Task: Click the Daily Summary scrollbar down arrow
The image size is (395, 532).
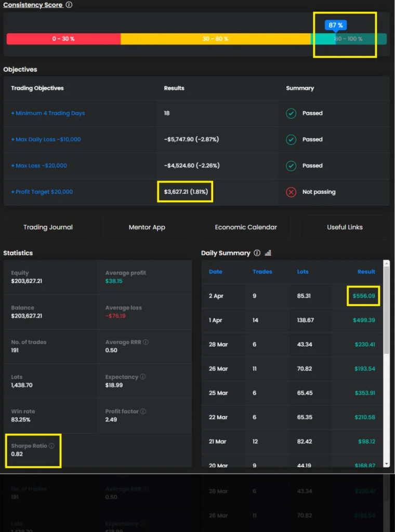Action: click(x=386, y=463)
